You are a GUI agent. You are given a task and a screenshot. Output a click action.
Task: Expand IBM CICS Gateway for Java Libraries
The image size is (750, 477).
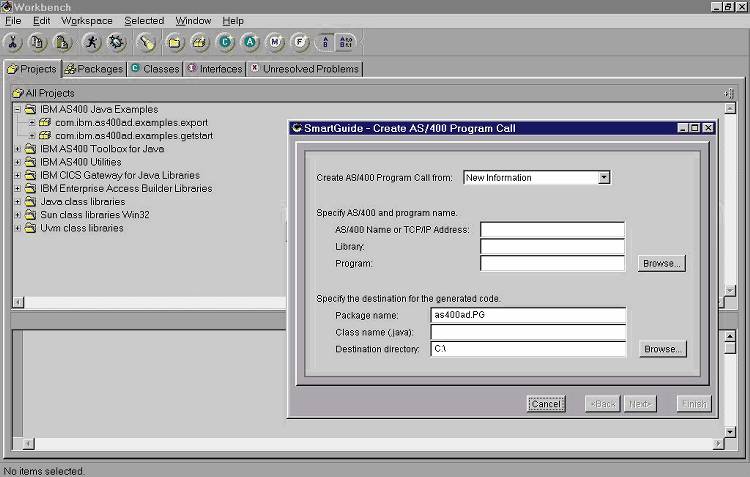(18, 175)
